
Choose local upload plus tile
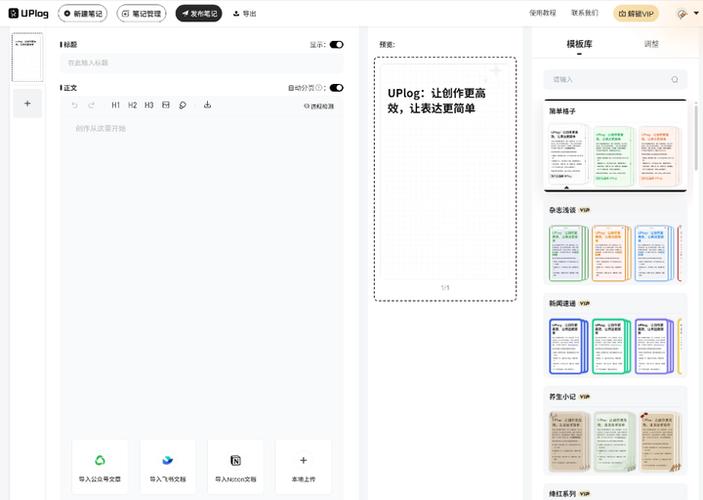304,466
